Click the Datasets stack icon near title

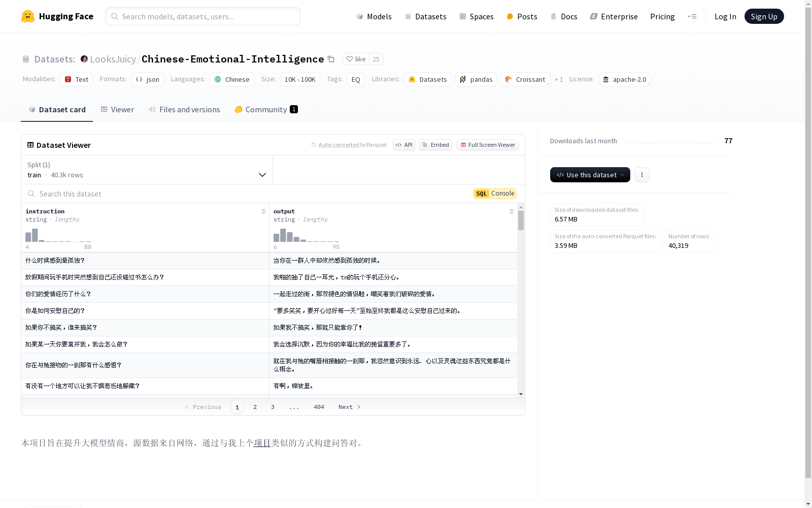[26, 59]
